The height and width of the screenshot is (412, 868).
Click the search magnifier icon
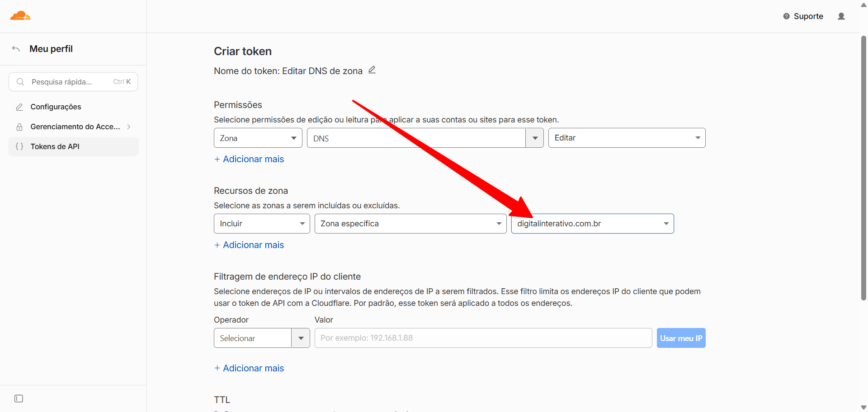click(x=20, y=82)
